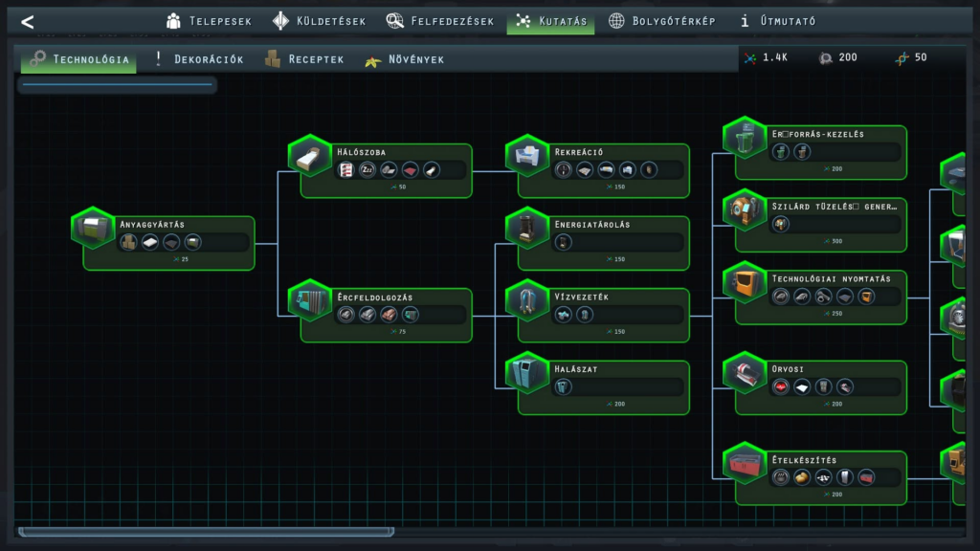Click the horizontal scrollbar of the tech tree

click(207, 532)
